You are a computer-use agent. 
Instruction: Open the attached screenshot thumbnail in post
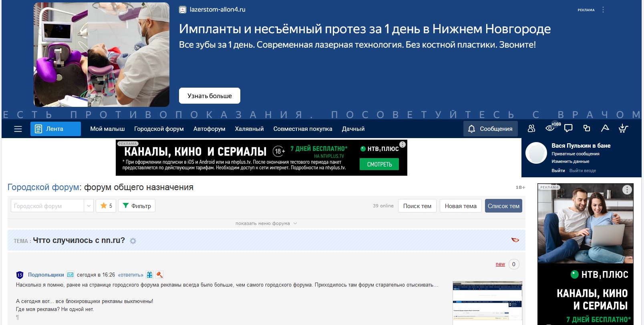pos(487,303)
